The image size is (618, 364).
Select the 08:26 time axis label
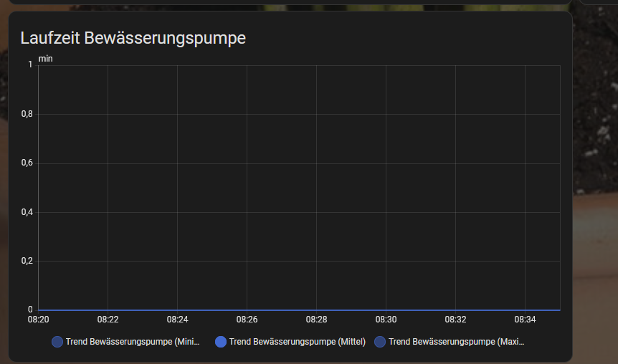247,319
